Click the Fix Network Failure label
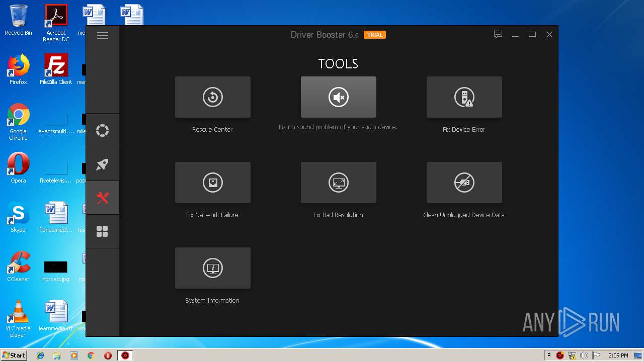 coord(212,215)
